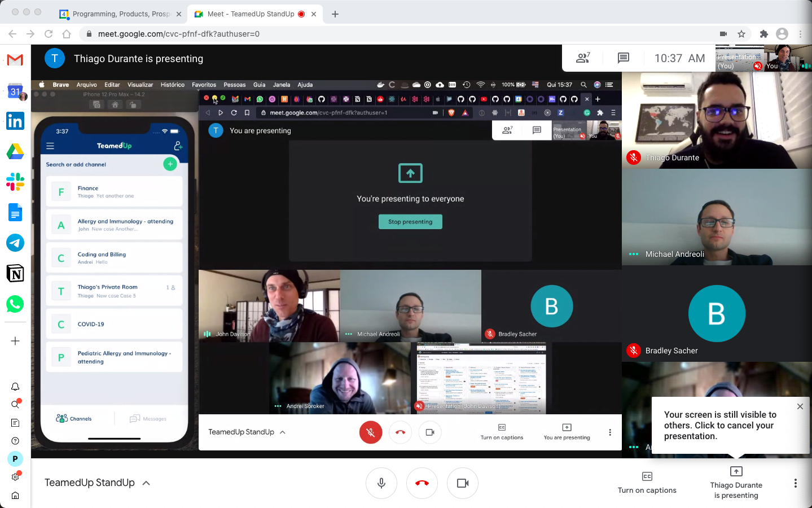Open the meeting chat panel

click(x=623, y=58)
